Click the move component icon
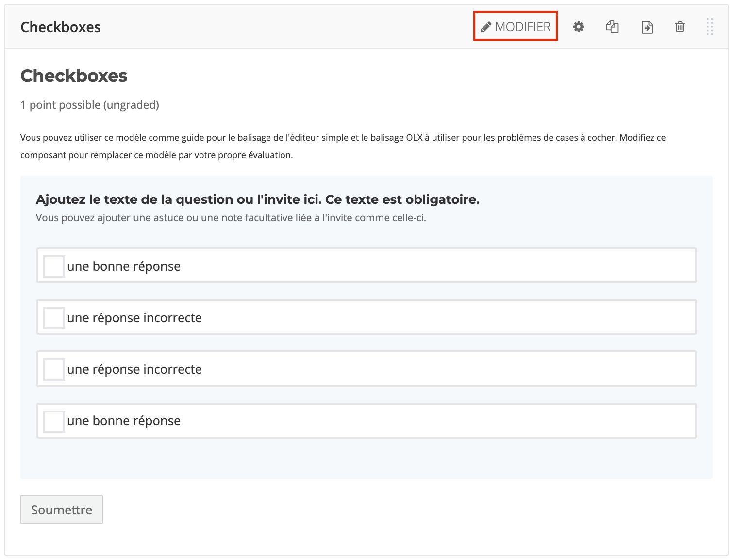This screenshot has height=560, width=733. pyautogui.click(x=647, y=27)
